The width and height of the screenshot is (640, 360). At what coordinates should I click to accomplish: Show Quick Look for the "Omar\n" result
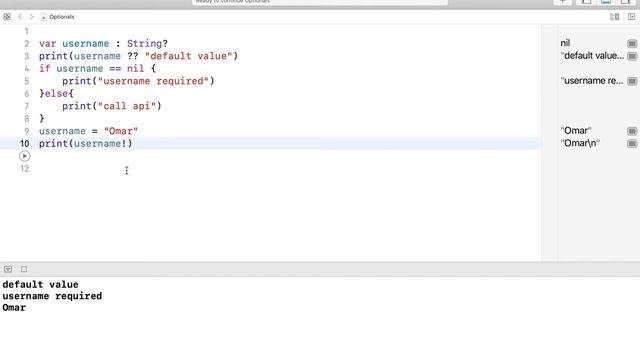click(632, 144)
